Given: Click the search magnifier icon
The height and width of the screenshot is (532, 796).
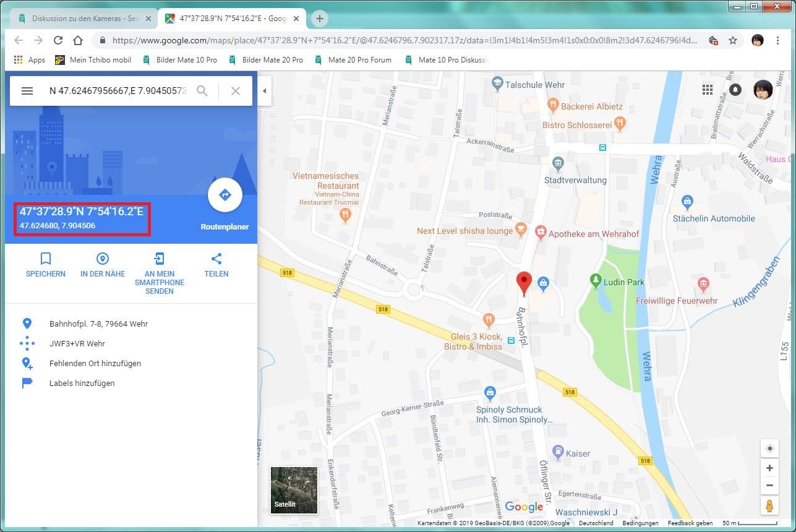Looking at the screenshot, I should (202, 91).
